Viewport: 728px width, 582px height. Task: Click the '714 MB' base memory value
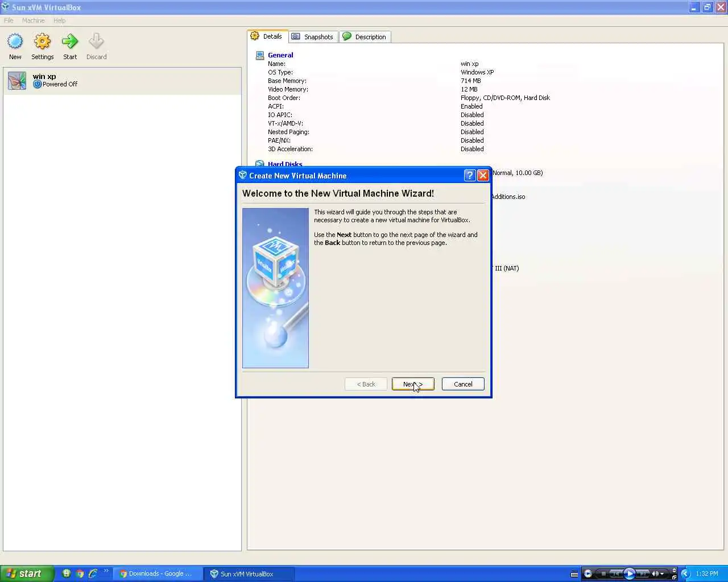coord(470,81)
